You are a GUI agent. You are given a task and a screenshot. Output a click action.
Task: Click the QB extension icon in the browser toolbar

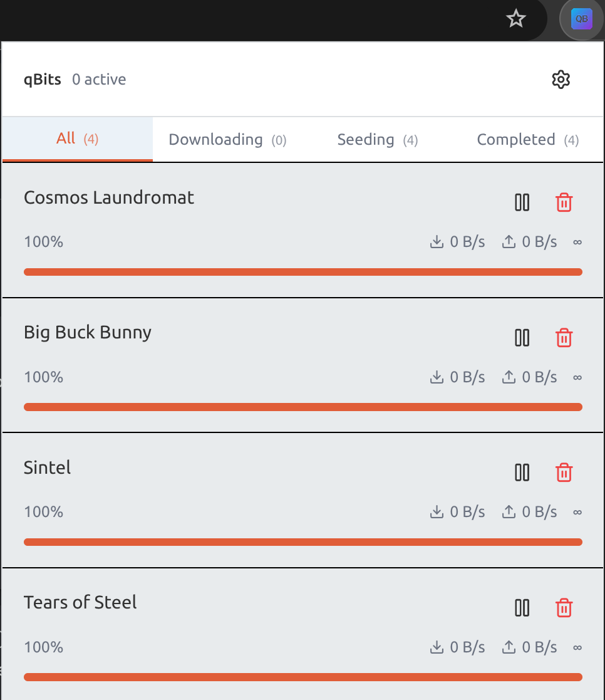tap(582, 19)
